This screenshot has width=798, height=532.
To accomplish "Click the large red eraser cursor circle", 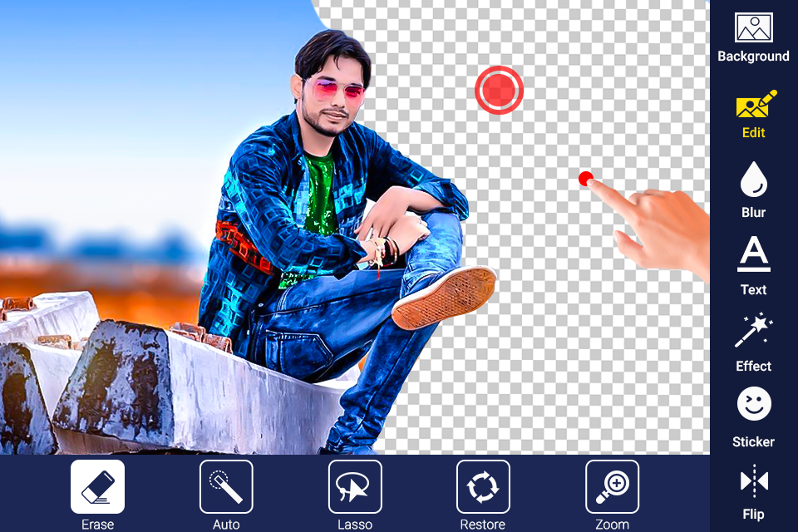I will [x=500, y=90].
